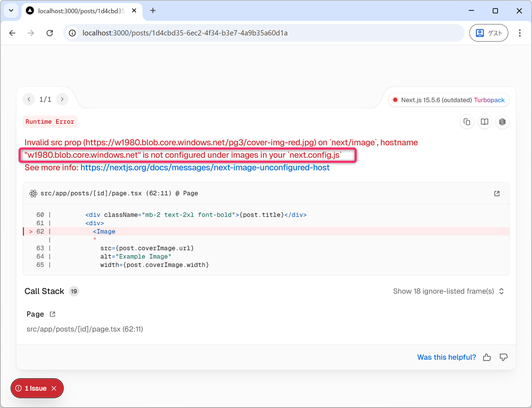The width and height of the screenshot is (532, 408).
Task: Click the Node.js debugger hexagon icon
Action: coord(502,122)
